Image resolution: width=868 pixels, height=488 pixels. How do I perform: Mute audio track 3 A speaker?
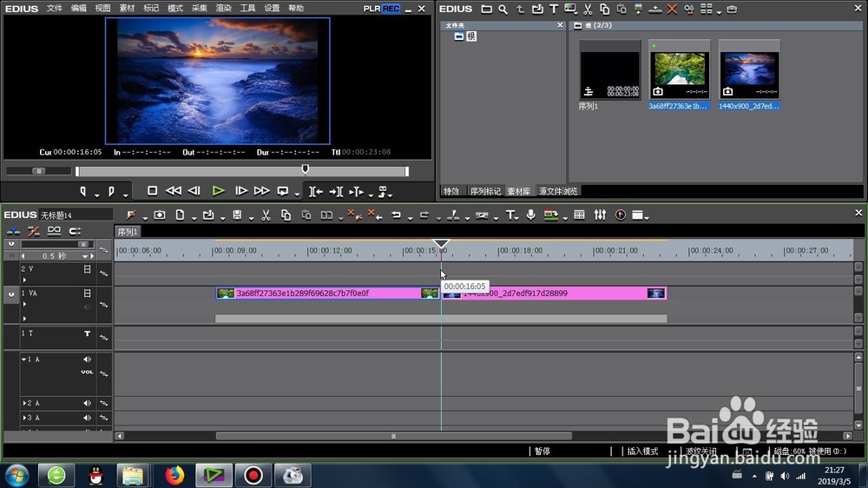tap(87, 418)
